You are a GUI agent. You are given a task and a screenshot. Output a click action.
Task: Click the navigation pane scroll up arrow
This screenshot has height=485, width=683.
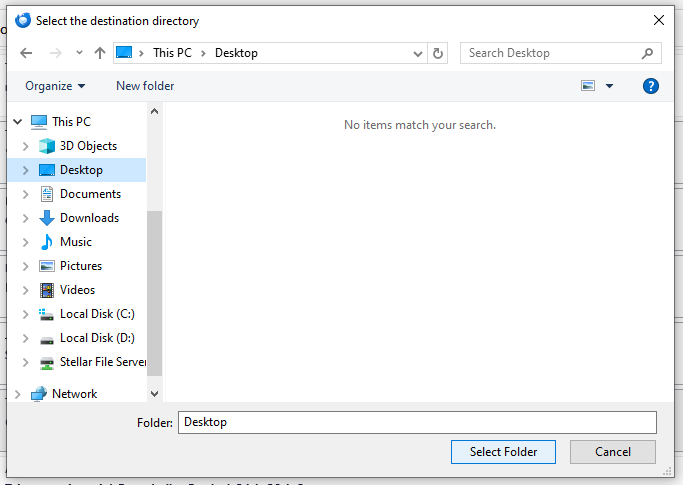[154, 112]
